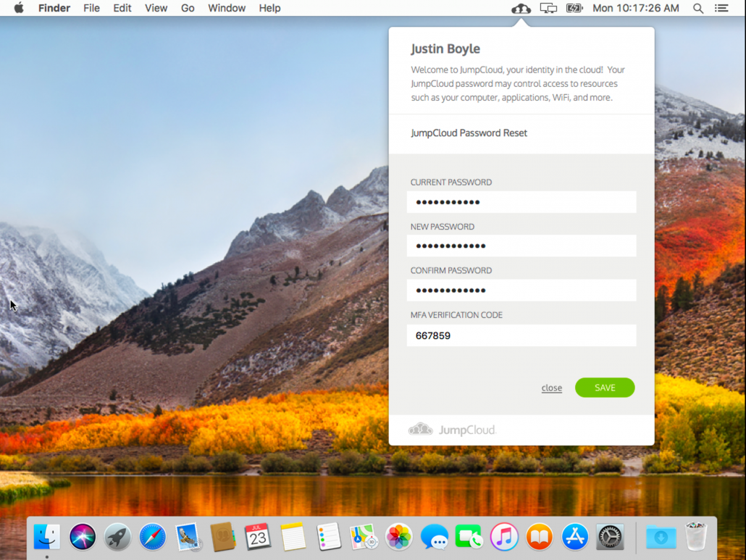This screenshot has height=560, width=746.
Task: Click the JumpCloud menu bar icon
Action: coord(521,9)
